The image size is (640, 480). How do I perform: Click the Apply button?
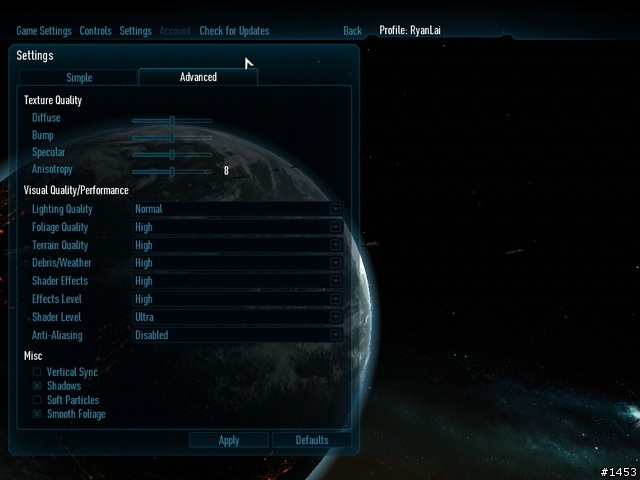(229, 440)
